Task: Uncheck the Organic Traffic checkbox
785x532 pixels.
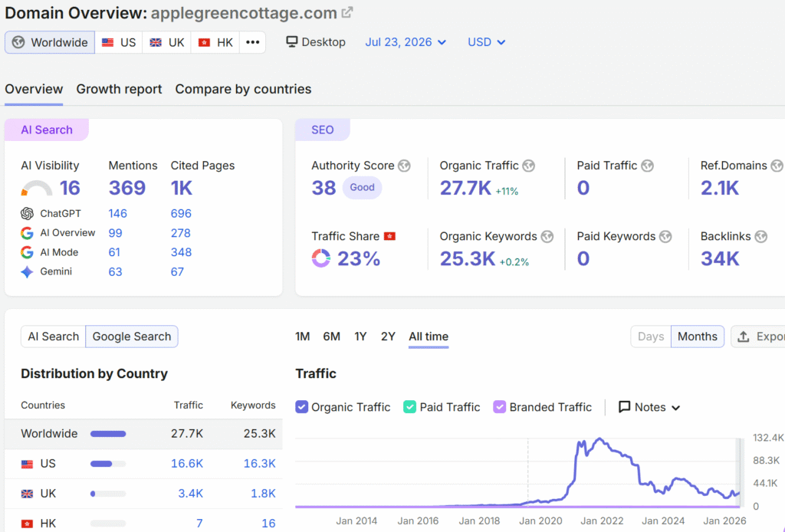Action: [301, 407]
